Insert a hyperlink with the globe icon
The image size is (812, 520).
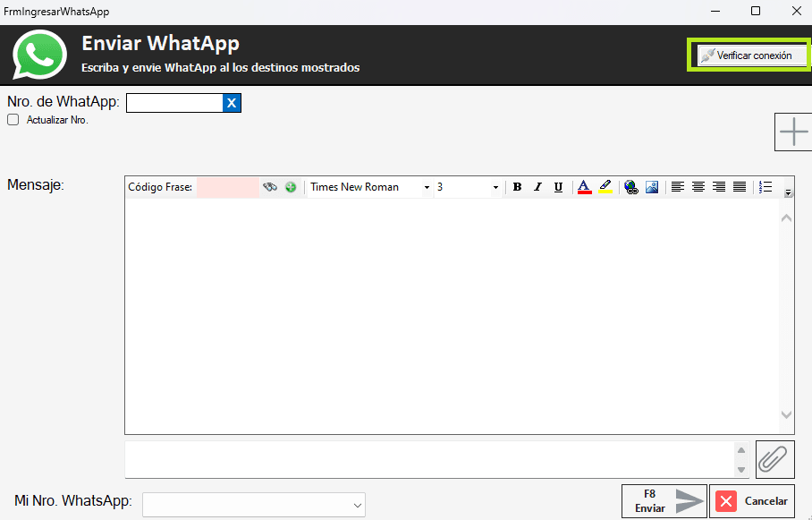[631, 187]
